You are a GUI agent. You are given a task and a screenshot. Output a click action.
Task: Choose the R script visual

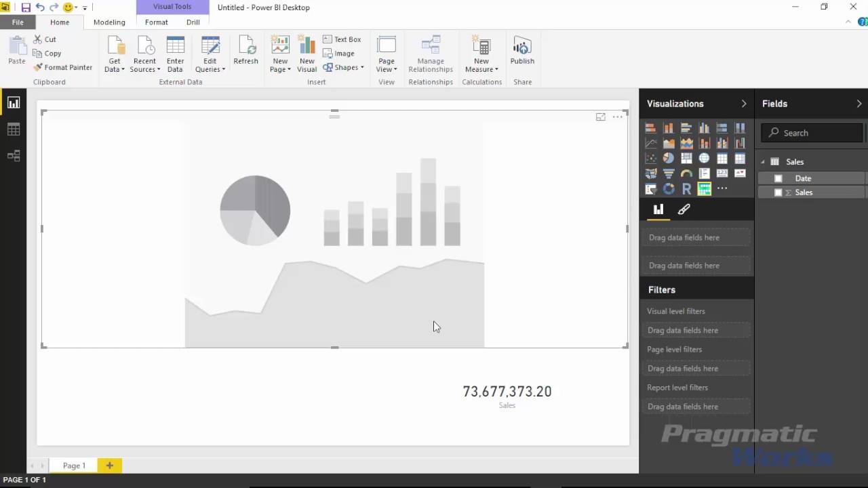(686, 189)
